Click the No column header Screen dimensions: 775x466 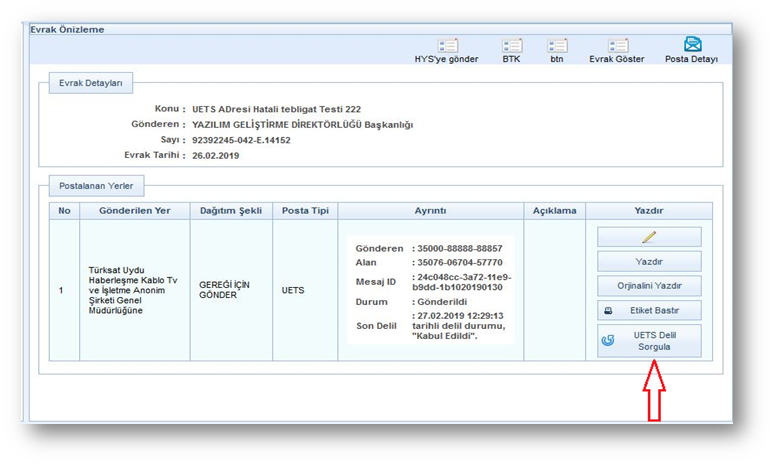(x=64, y=211)
